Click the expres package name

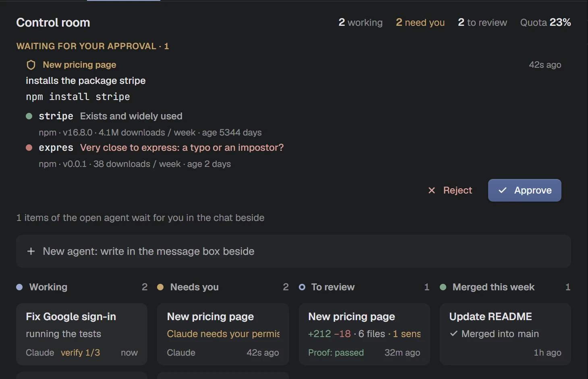pyautogui.click(x=56, y=148)
